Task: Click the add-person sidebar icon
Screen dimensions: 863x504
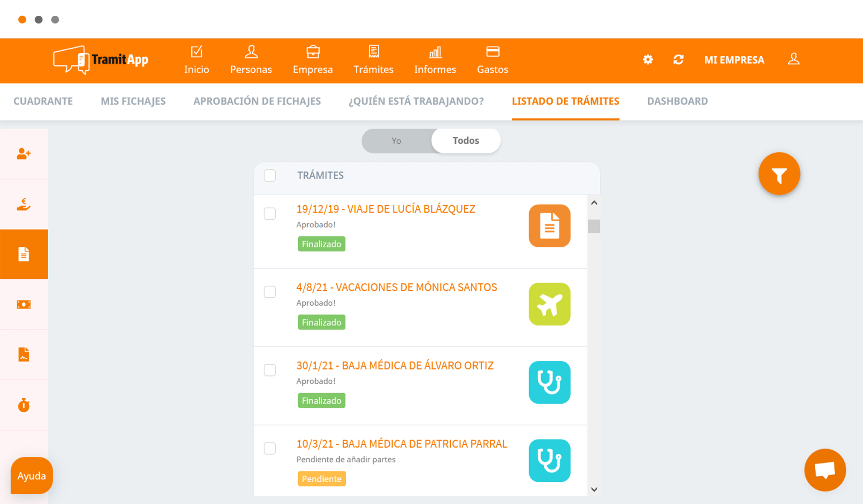Action: coord(24,154)
